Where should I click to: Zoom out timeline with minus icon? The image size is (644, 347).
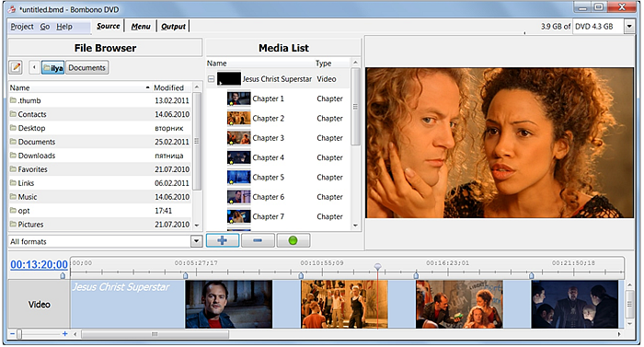point(12,334)
